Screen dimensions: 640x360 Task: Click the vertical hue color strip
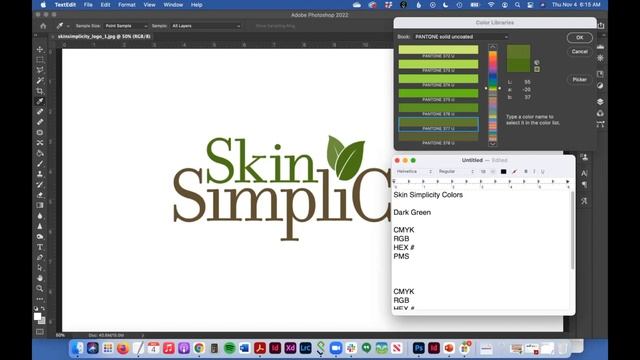coord(493,96)
